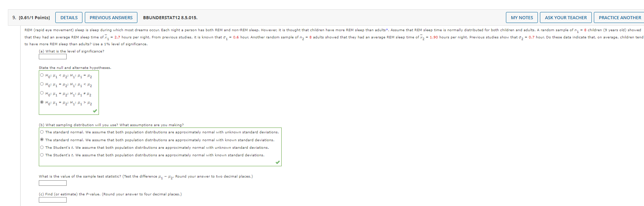
Task: Select H0: μ1 = μ2; H1: μ1 > μ2
Action: pos(42,102)
